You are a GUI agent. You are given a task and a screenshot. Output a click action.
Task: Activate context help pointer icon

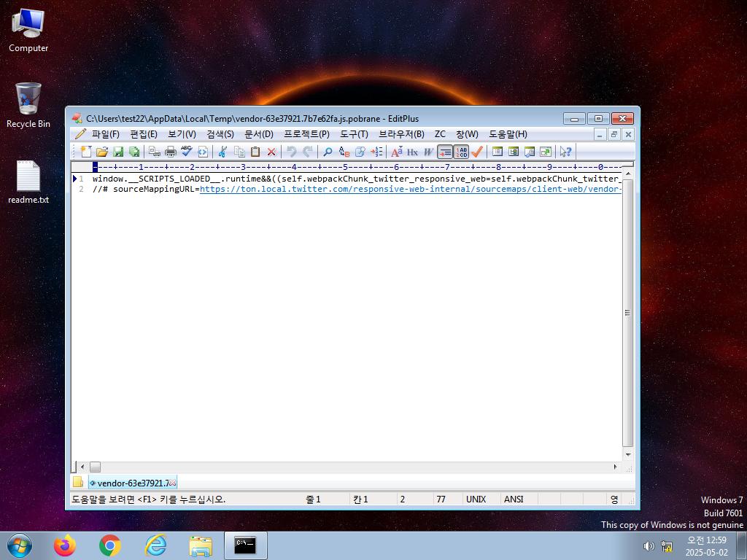(x=565, y=152)
